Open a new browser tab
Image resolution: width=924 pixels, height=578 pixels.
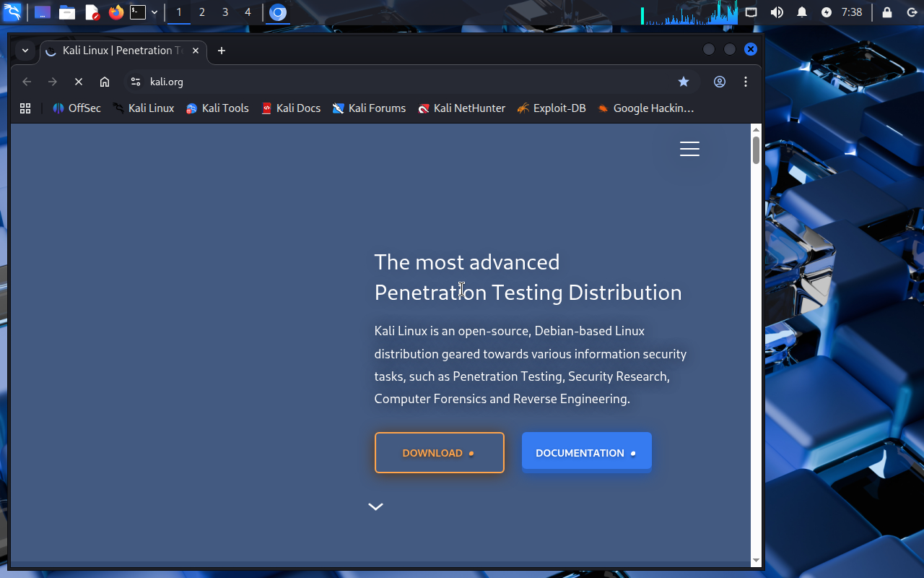[x=222, y=51]
